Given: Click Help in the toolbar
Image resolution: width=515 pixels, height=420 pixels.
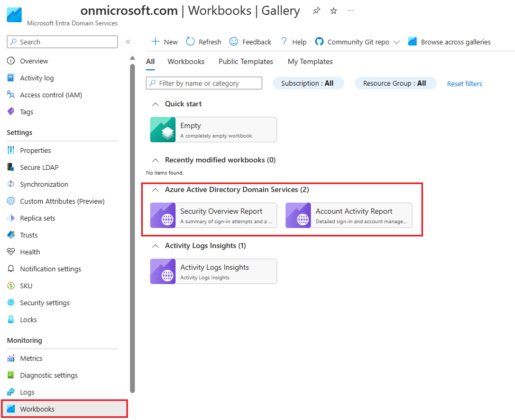Looking at the screenshot, I should coord(293,42).
